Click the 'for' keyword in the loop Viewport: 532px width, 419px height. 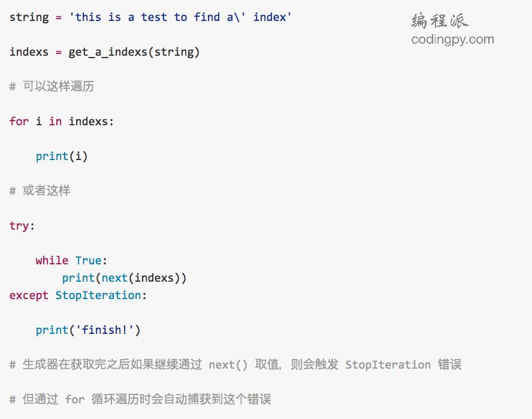pos(19,121)
